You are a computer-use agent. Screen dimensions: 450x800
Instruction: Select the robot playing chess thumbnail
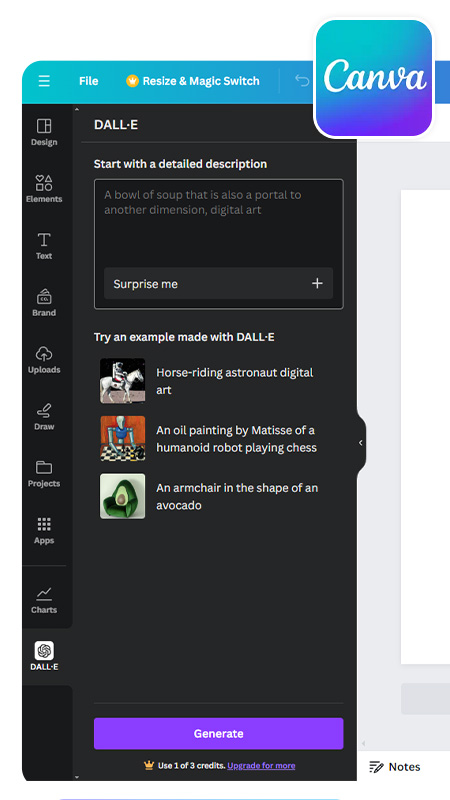click(x=122, y=438)
